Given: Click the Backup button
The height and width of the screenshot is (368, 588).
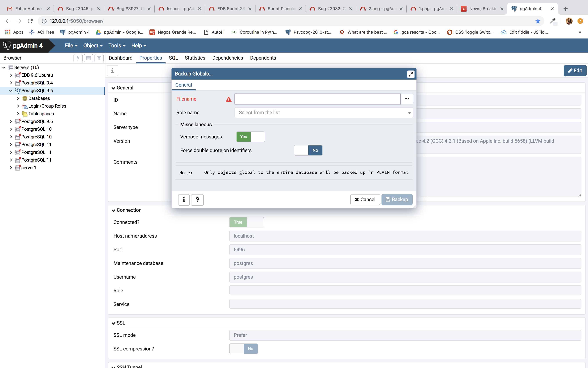Looking at the screenshot, I should [397, 200].
